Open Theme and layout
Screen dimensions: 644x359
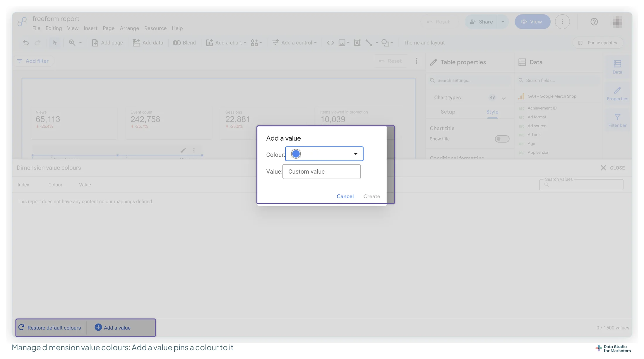424,43
